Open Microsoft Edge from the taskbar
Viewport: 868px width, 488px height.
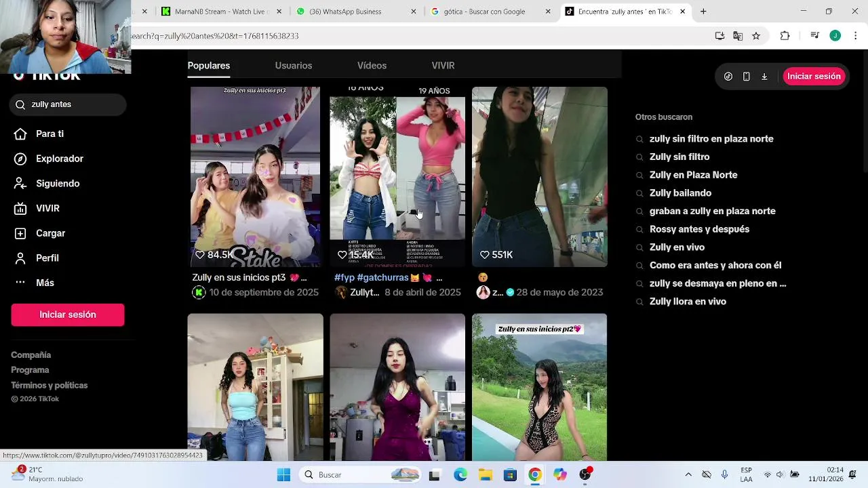point(460,474)
